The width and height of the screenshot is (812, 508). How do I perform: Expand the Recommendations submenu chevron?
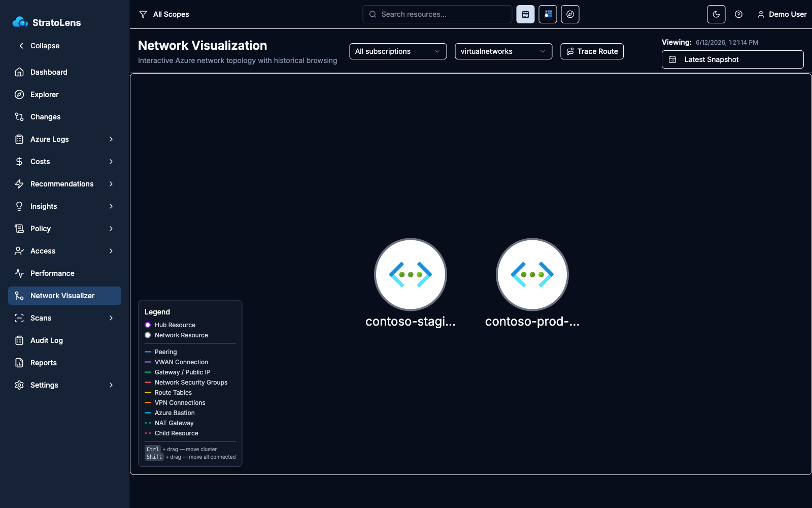tap(111, 184)
